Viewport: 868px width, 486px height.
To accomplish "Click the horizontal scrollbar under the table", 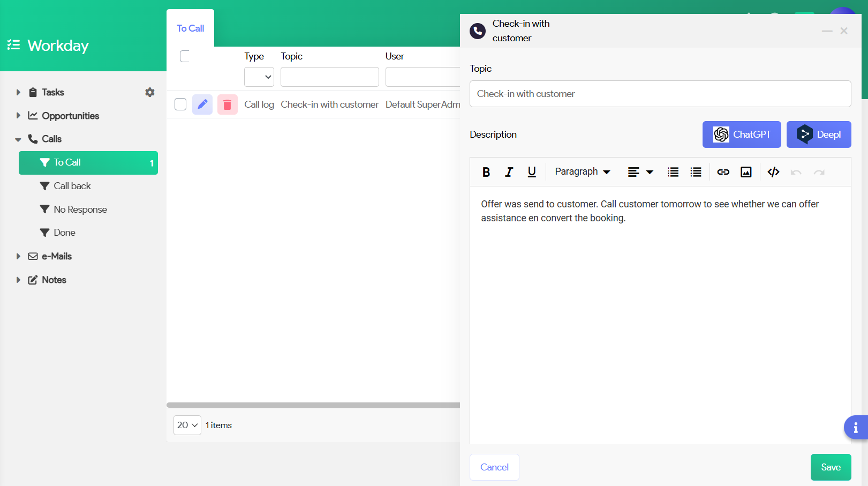I will tap(313, 405).
